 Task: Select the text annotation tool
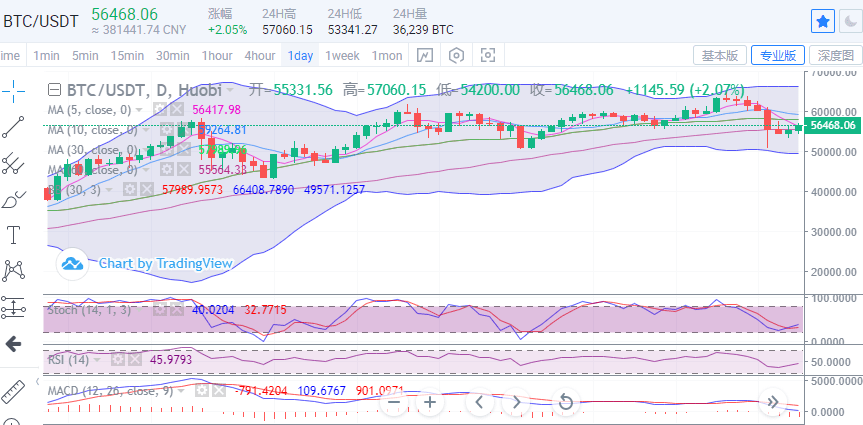click(x=14, y=235)
